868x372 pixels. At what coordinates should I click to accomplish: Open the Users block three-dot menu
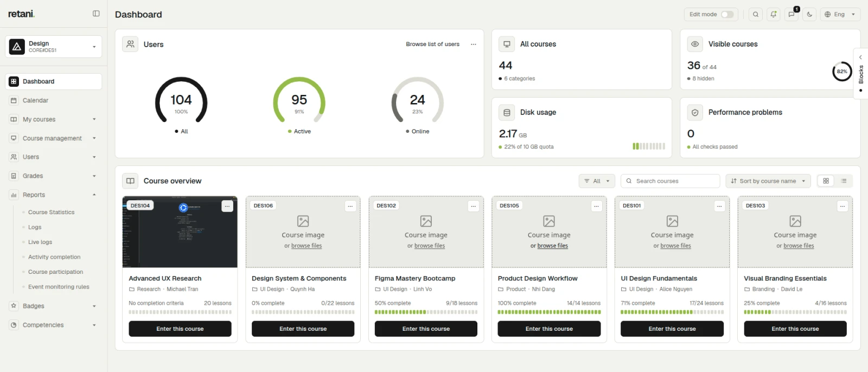(473, 44)
